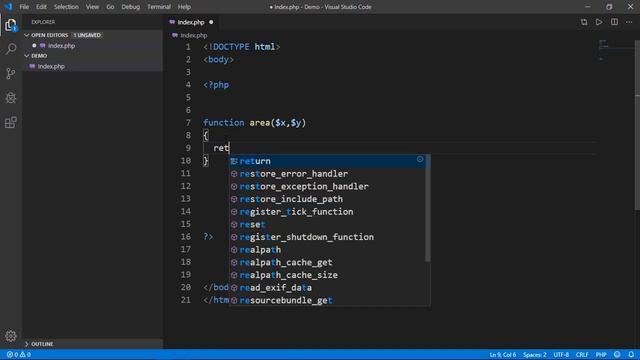Open the Terminal menu
Image resolution: width=640 pixels, height=360 pixels.
[x=159, y=7]
